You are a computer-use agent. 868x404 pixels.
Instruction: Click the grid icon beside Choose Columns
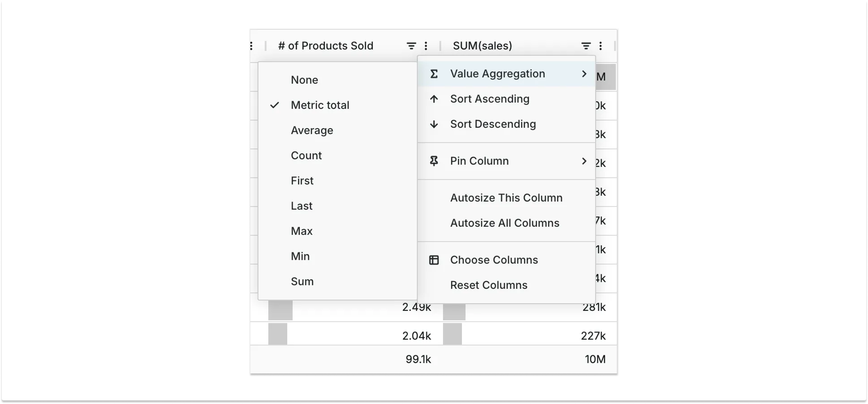[434, 260]
